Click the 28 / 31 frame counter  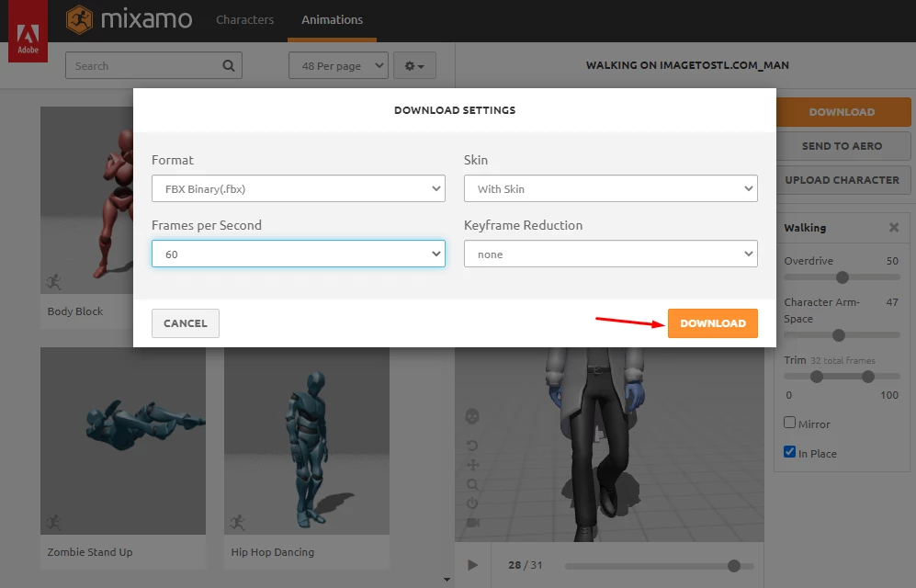click(x=526, y=565)
